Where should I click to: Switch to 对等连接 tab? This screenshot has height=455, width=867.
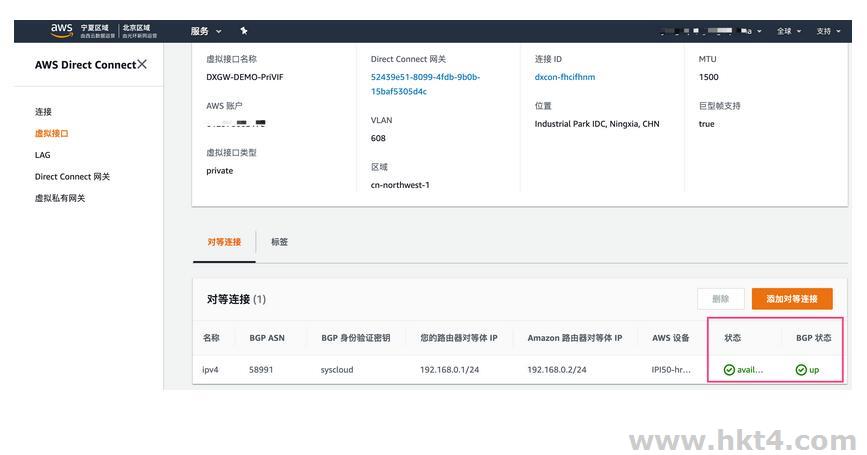[224, 242]
